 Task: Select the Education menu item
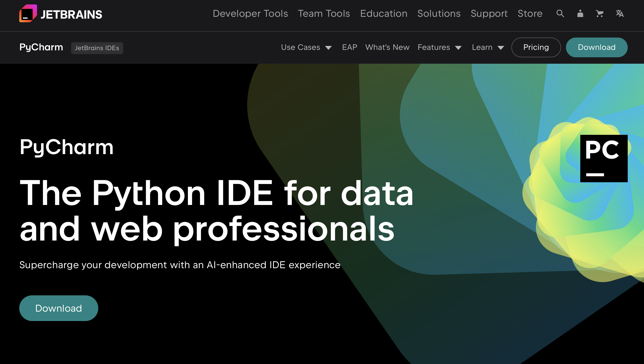pyautogui.click(x=383, y=14)
